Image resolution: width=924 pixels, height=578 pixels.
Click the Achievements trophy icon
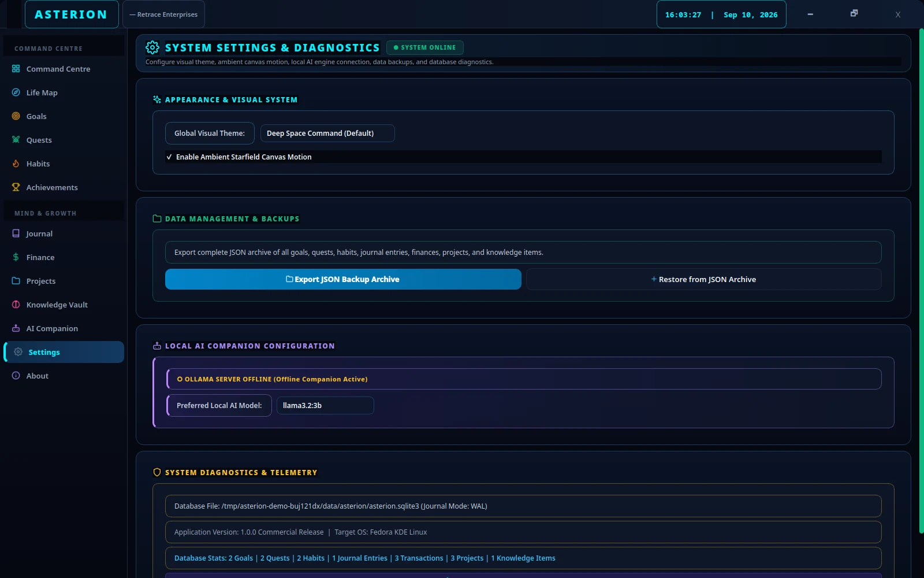pos(16,187)
